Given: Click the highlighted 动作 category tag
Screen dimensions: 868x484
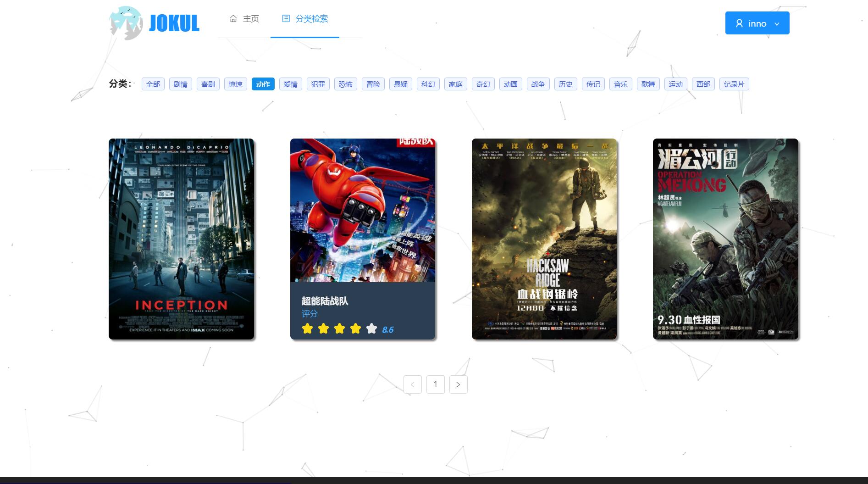Looking at the screenshot, I should 263,84.
